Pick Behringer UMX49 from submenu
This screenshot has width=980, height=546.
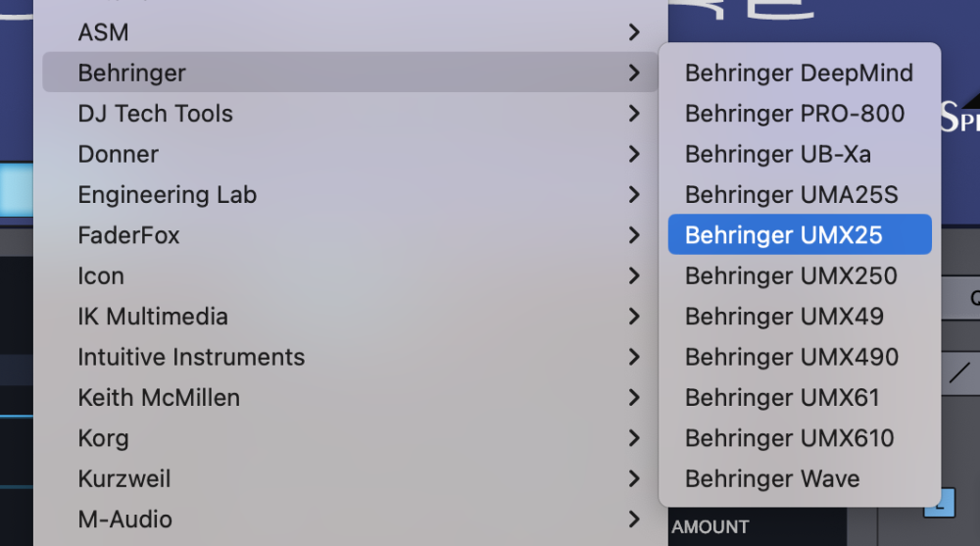click(784, 317)
